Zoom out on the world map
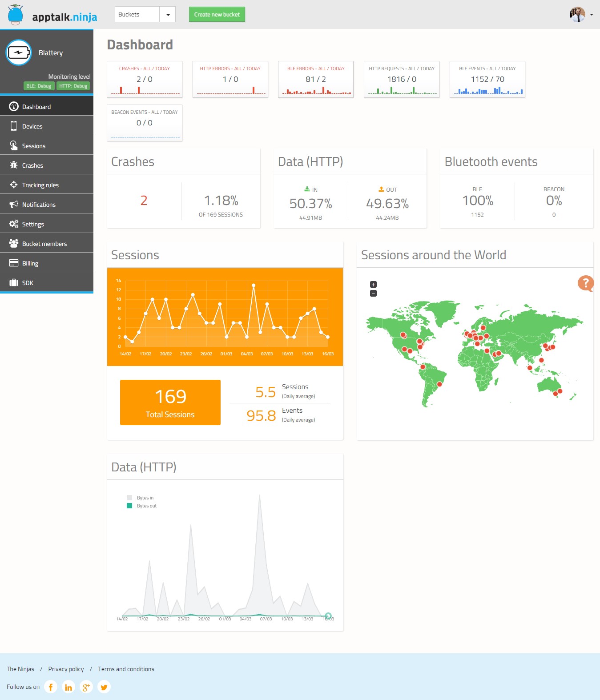 point(374,294)
